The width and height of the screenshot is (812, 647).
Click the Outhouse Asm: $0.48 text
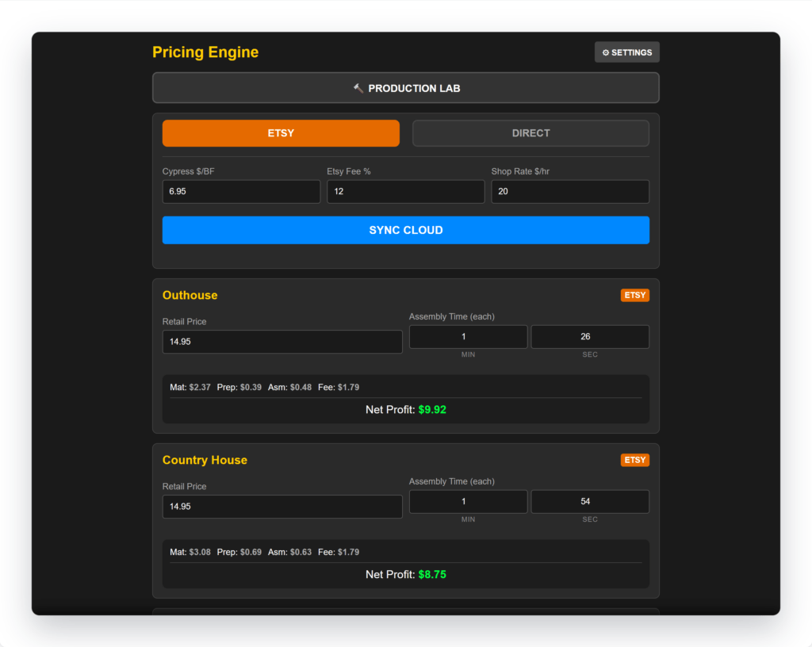pyautogui.click(x=289, y=387)
